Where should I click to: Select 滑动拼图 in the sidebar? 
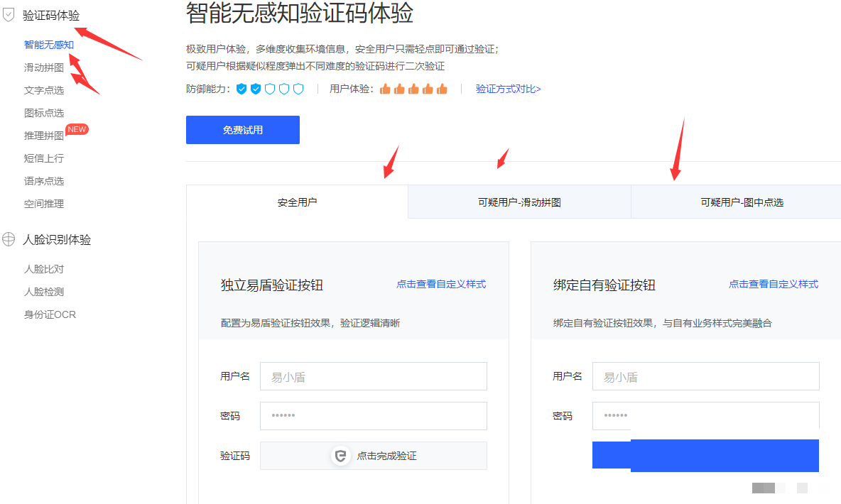tap(44, 67)
